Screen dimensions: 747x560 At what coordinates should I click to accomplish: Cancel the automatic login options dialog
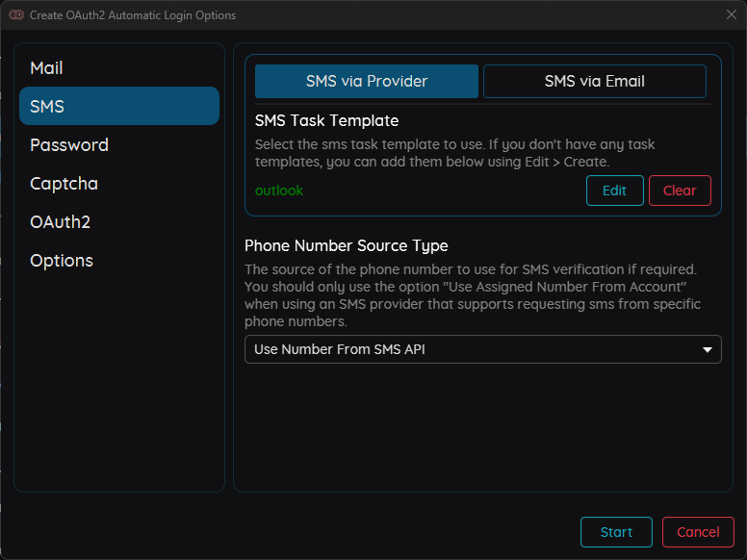698,532
